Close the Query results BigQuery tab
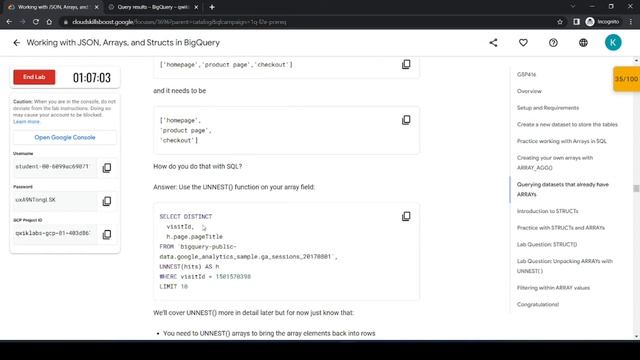640x360 pixels. pyautogui.click(x=196, y=7)
